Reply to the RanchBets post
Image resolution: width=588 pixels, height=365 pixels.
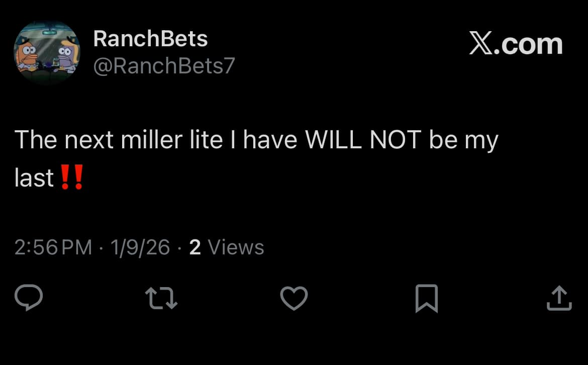(x=29, y=298)
